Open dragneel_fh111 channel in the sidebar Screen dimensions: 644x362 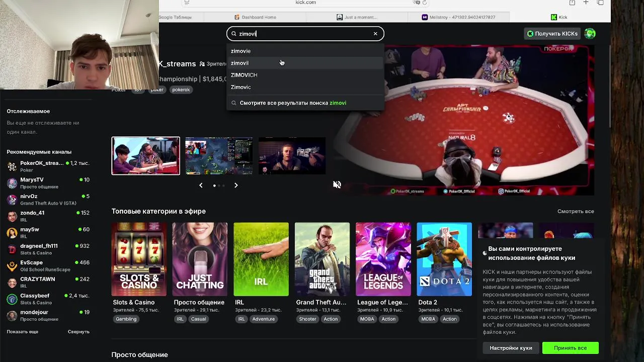click(x=48, y=249)
